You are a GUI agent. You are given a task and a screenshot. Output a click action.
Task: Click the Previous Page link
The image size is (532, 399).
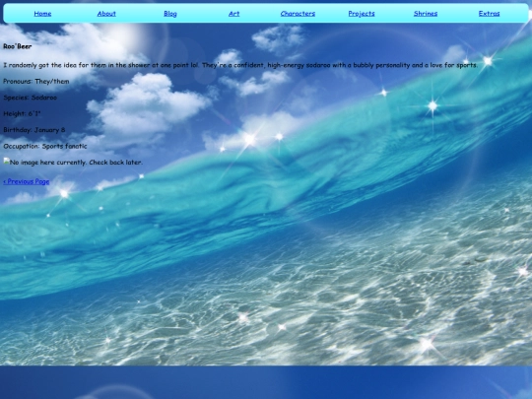27,181
